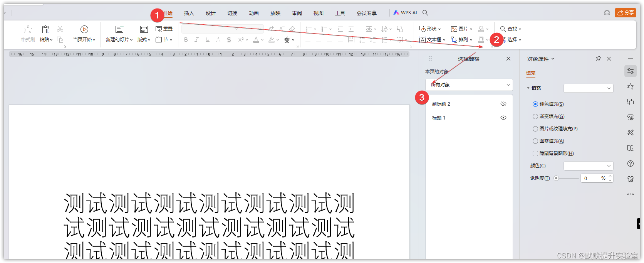
Task: Select Picture or Texture Fill (图片或纹理填充)
Action: [x=535, y=129]
